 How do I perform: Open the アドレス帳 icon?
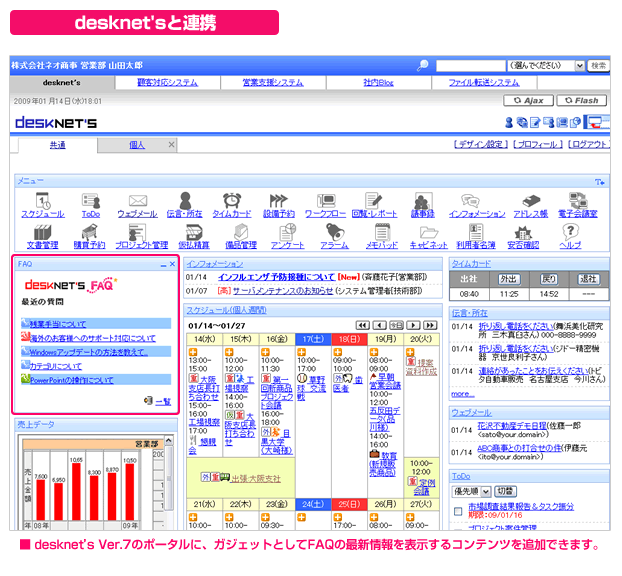(531, 201)
